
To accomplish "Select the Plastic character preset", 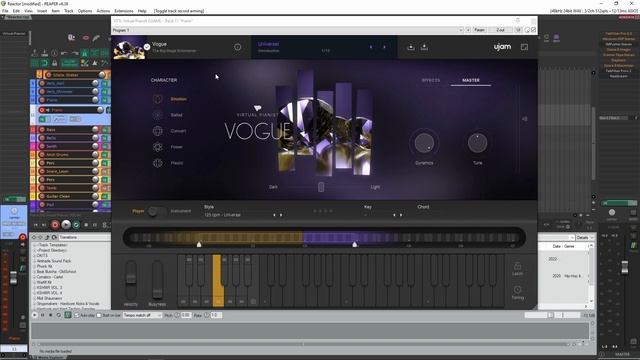I will [x=168, y=163].
